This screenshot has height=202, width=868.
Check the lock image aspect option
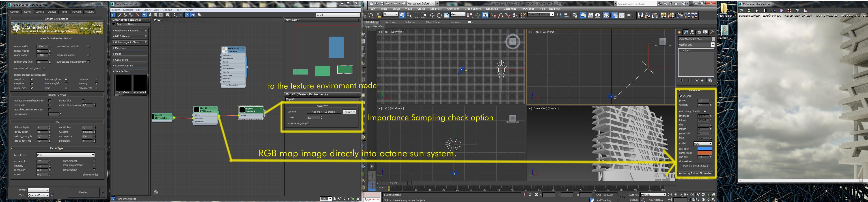[88, 55]
